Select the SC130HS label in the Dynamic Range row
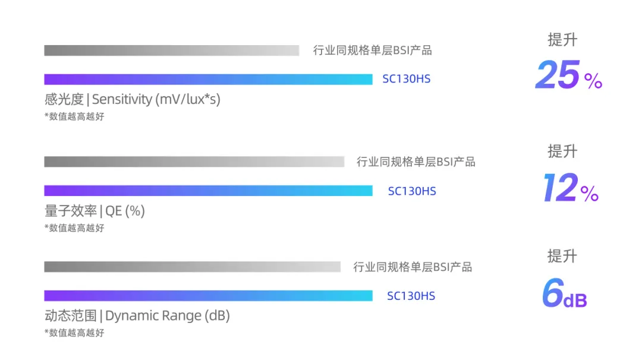Image resolution: width=642 pixels, height=364 pixels. [411, 296]
